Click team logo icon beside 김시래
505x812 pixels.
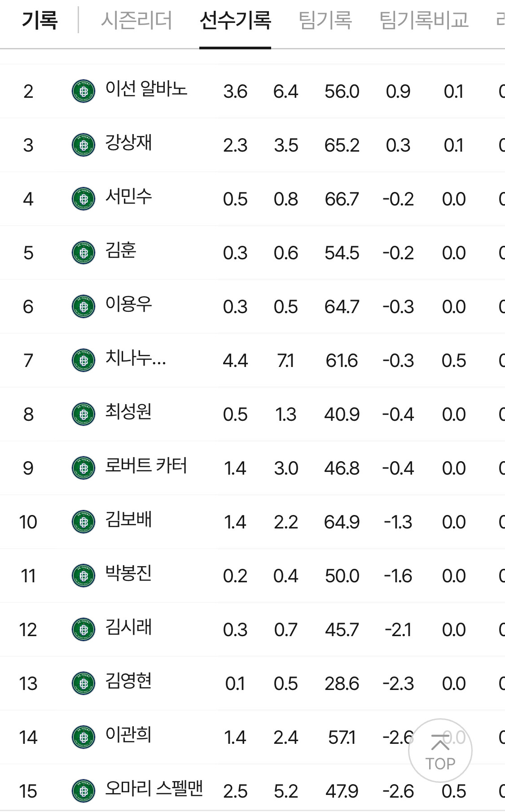(83, 629)
